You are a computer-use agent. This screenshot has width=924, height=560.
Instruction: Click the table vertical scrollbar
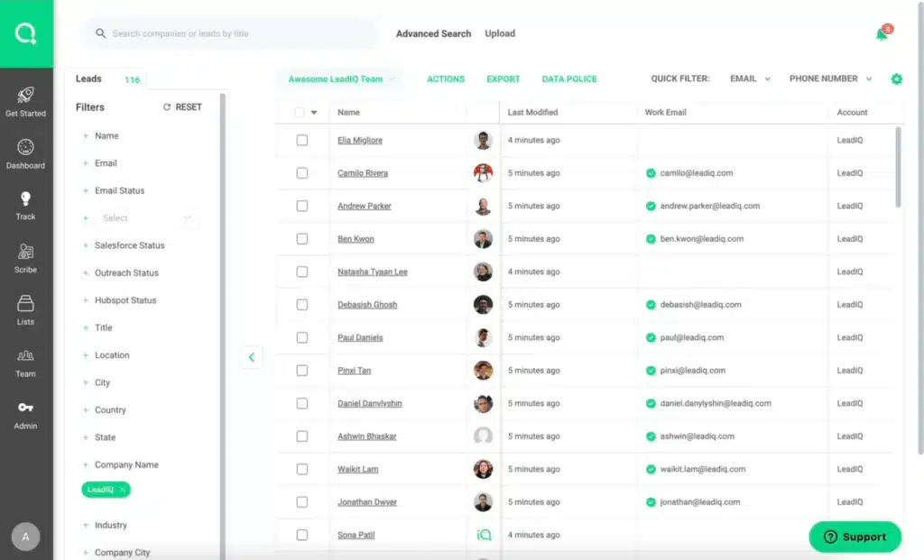point(898,167)
